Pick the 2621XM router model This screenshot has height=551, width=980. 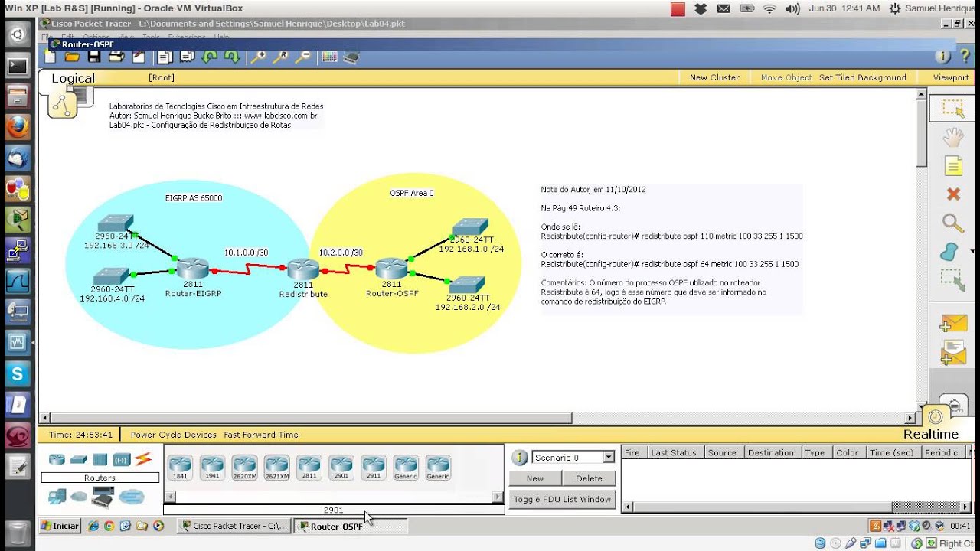(276, 467)
